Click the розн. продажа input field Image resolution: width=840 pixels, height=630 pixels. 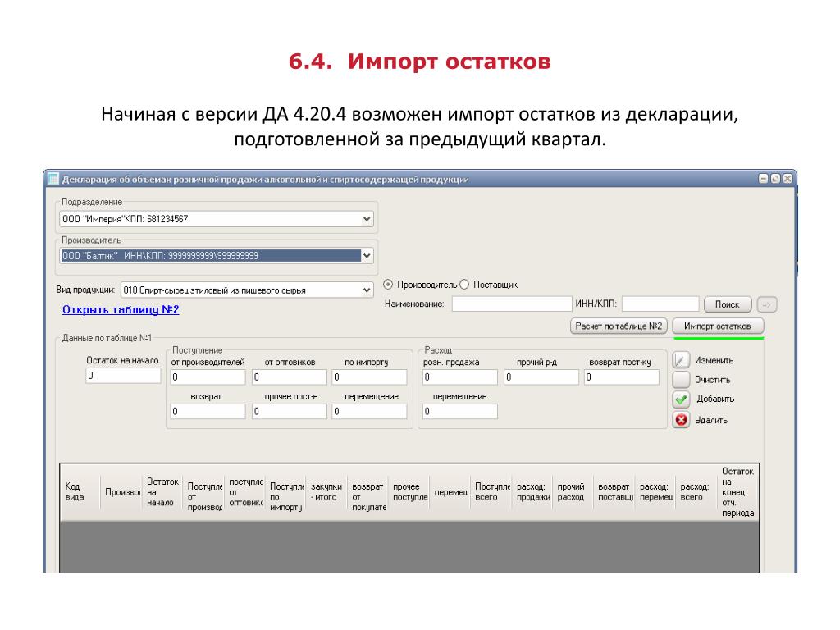(460, 377)
